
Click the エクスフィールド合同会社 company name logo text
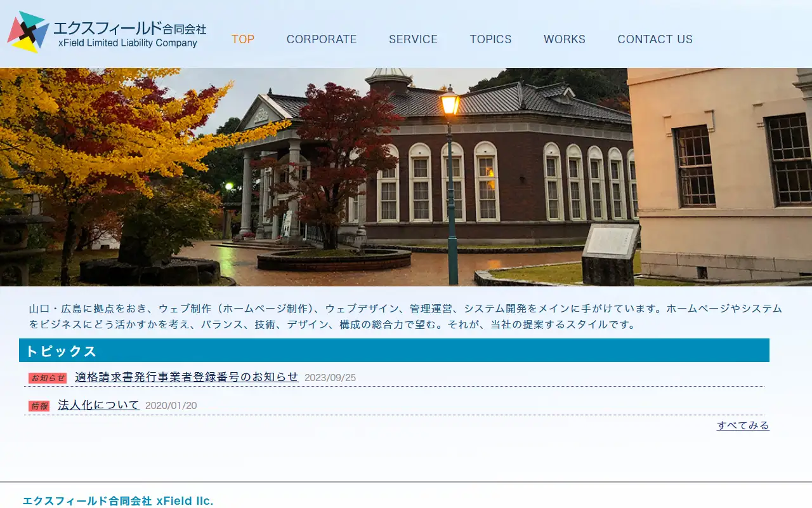point(130,29)
